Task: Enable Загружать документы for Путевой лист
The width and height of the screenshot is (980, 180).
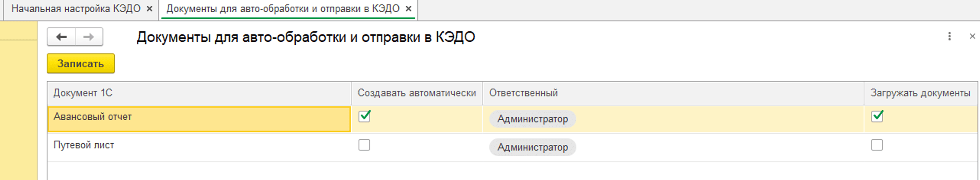Action: [877, 145]
